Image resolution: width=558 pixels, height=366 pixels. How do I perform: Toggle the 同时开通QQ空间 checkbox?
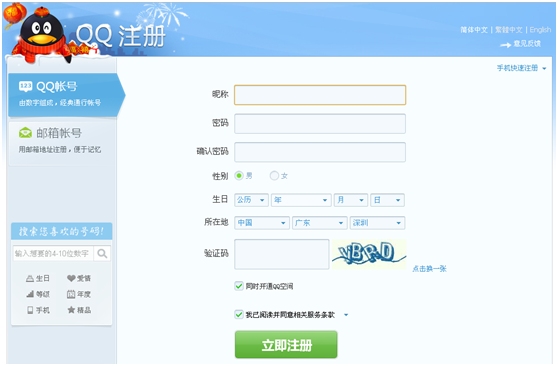[239, 286]
